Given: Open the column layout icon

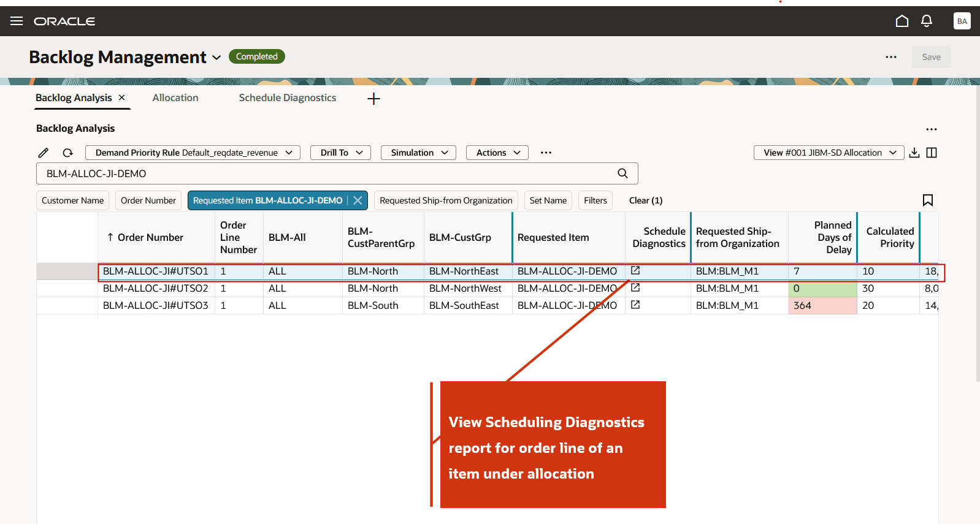Looking at the screenshot, I should coord(932,153).
